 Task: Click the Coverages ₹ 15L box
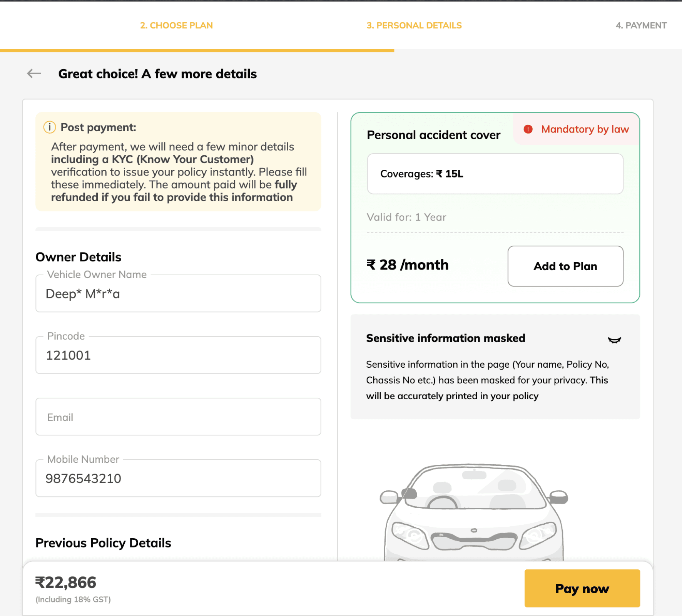pyautogui.click(x=495, y=174)
